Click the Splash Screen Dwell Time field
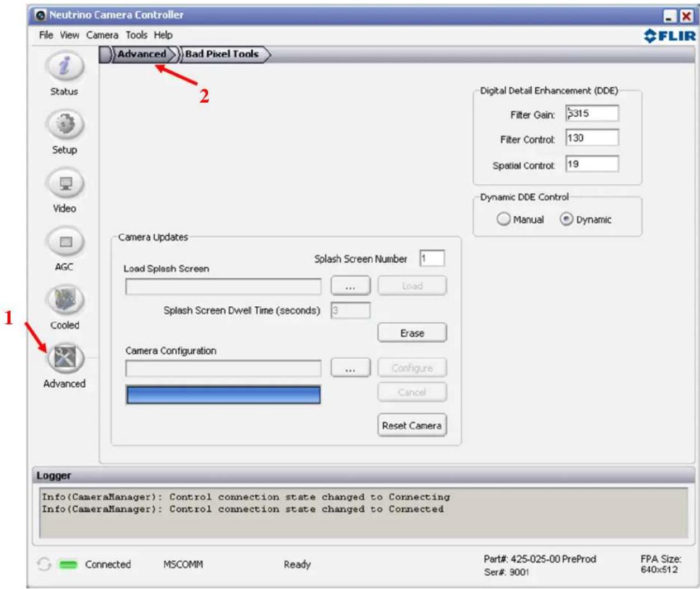 tap(350, 311)
